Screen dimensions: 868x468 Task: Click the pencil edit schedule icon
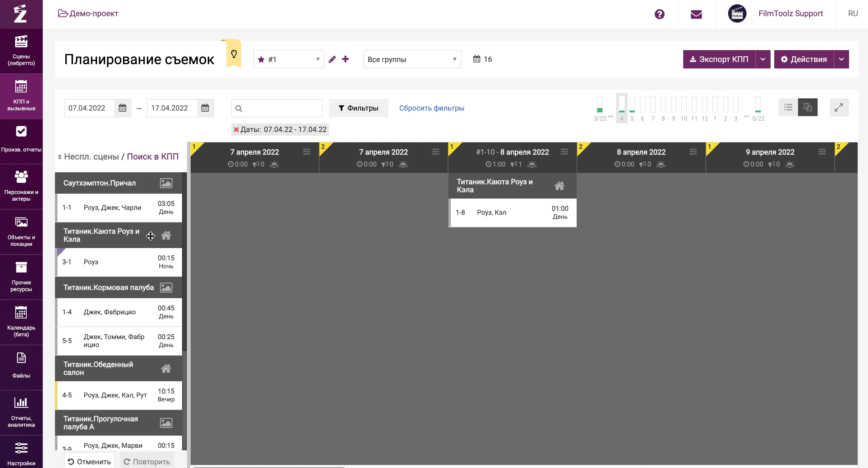pyautogui.click(x=332, y=59)
